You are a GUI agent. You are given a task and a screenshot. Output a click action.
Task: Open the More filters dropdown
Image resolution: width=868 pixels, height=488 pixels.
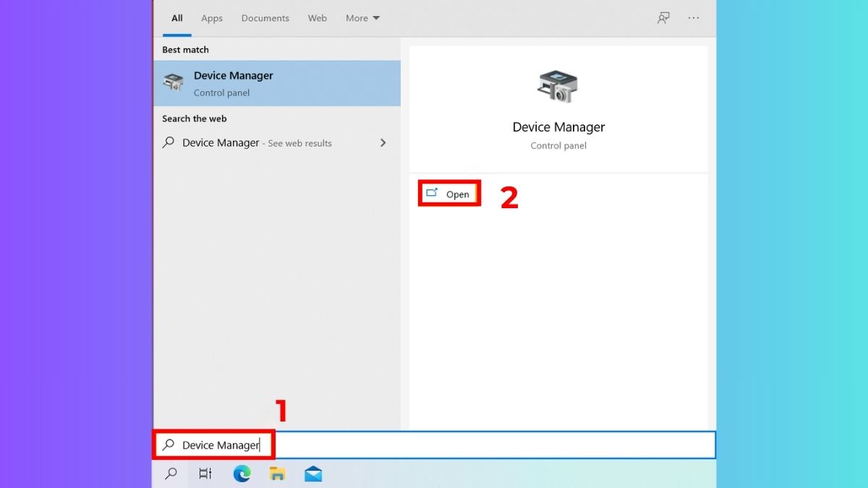pos(362,17)
